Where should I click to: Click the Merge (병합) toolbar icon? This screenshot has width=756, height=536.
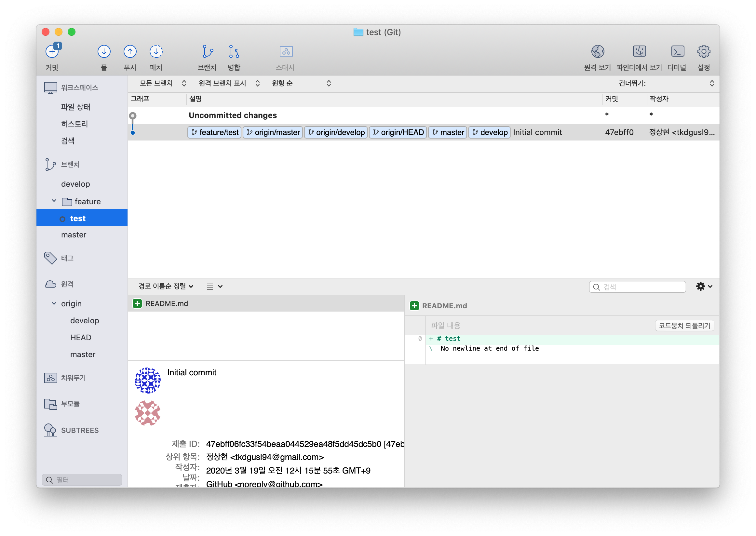234,52
